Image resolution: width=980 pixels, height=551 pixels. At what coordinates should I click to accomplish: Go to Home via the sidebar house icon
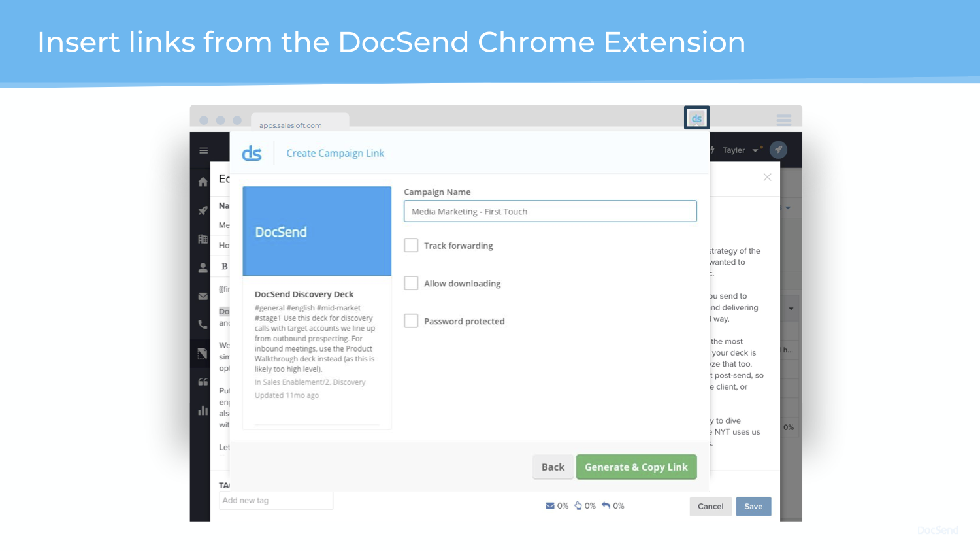[x=203, y=182]
